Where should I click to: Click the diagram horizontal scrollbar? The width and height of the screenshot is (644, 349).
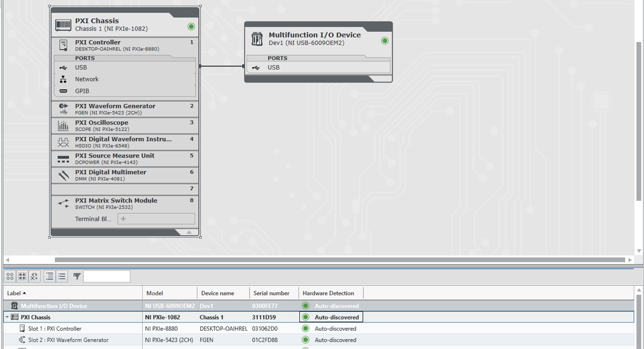pyautogui.click(x=340, y=260)
